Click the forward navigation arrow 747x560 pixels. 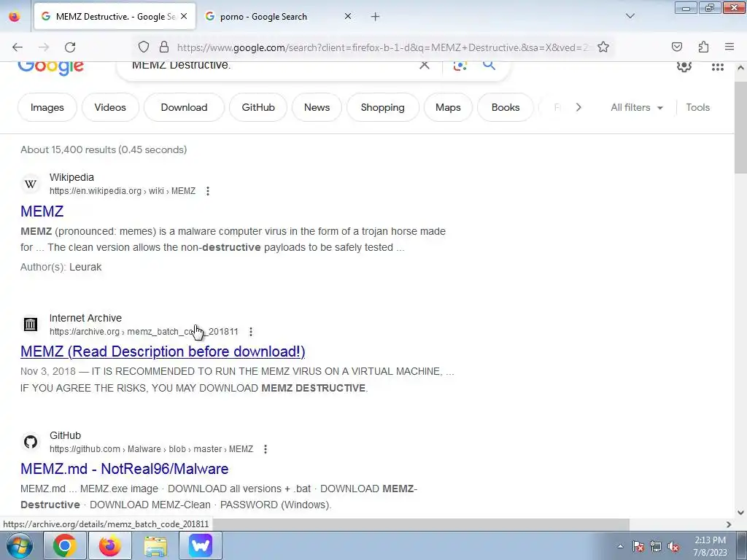(x=44, y=47)
